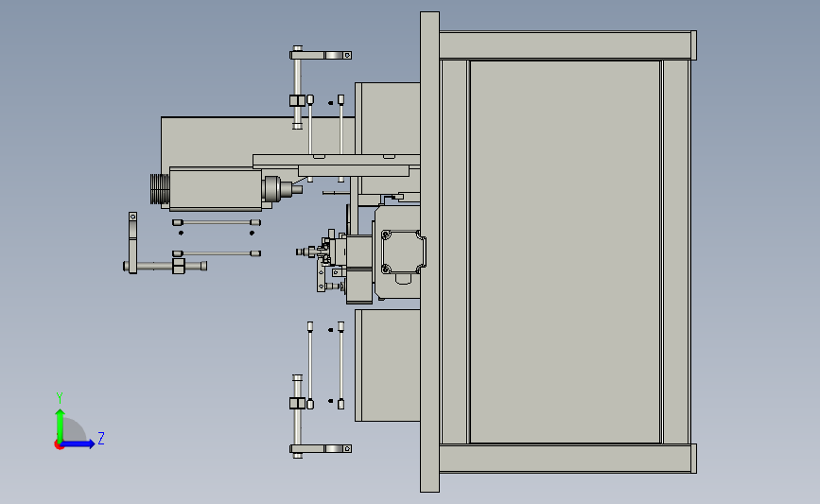The height and width of the screenshot is (504, 820).
Task: Select the finned end cap of the spindle motor
Action: tap(160, 189)
